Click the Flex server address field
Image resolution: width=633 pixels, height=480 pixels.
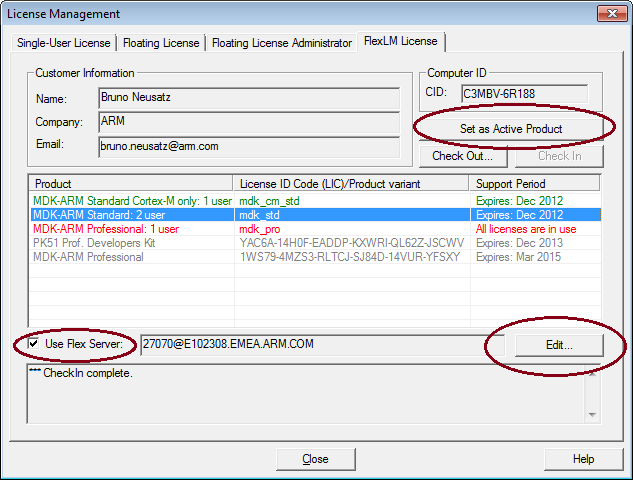click(x=323, y=345)
